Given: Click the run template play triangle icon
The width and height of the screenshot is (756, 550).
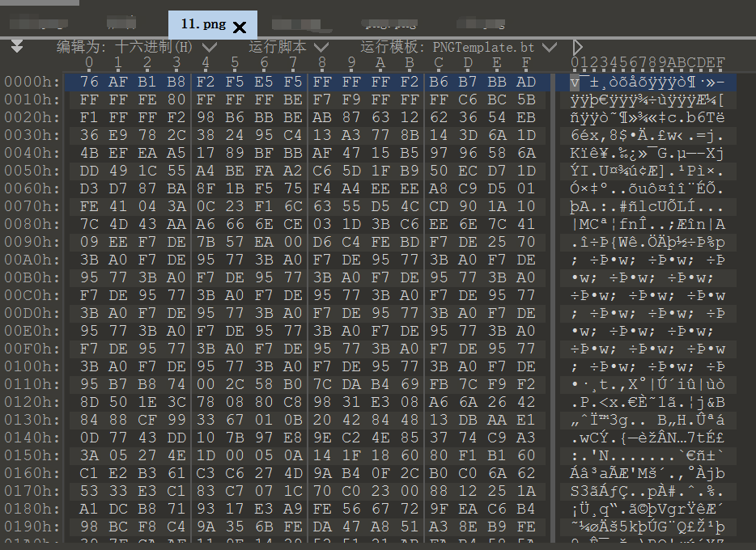Looking at the screenshot, I should (577, 48).
